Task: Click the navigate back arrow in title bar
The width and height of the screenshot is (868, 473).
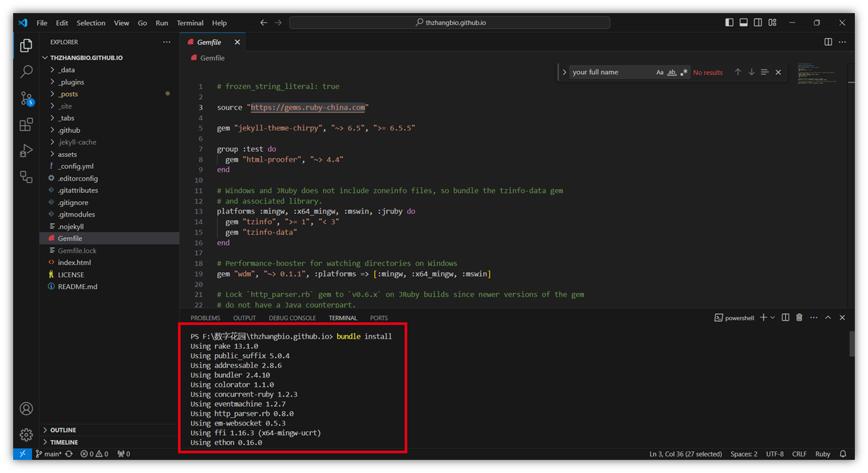Action: tap(264, 22)
